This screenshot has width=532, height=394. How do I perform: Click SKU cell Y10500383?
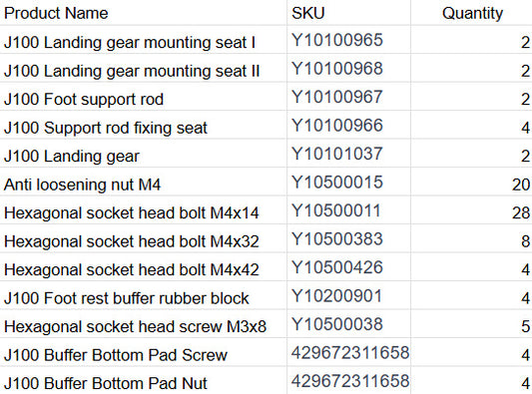(x=348, y=238)
